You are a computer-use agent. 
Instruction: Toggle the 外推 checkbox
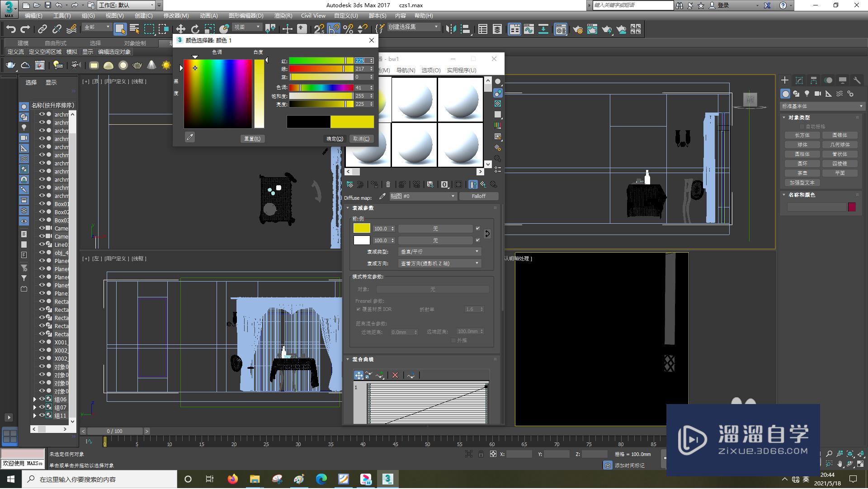(x=453, y=340)
